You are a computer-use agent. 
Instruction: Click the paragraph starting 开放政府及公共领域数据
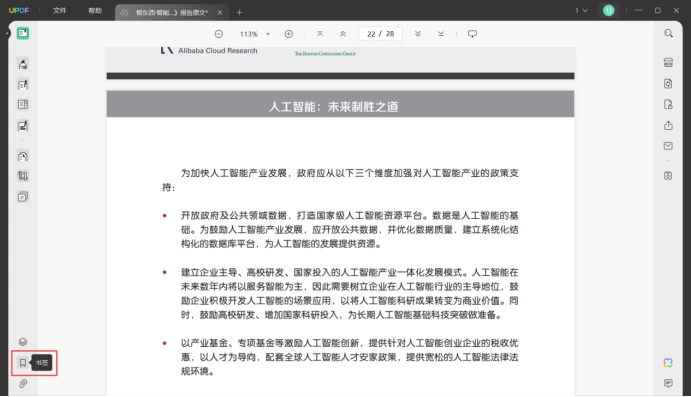pyautogui.click(x=349, y=230)
